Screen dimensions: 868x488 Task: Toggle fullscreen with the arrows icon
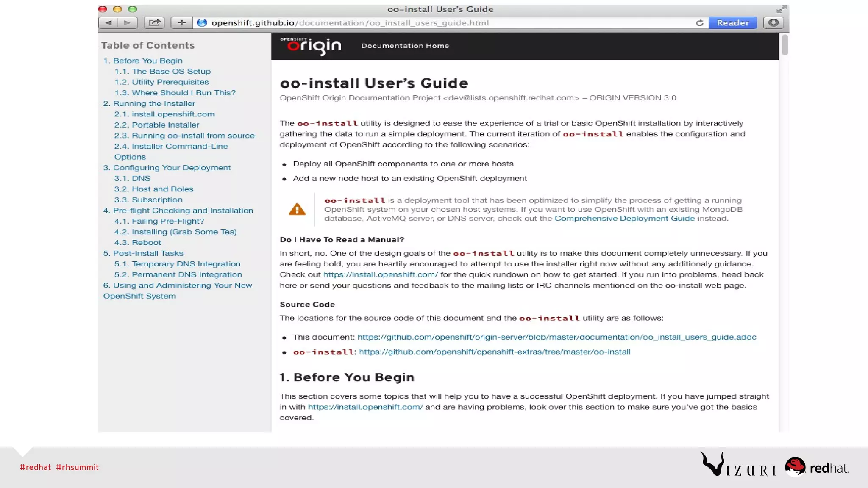781,9
